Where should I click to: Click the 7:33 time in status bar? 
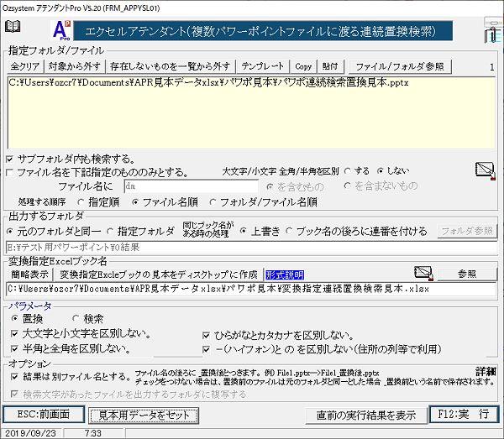point(93,433)
